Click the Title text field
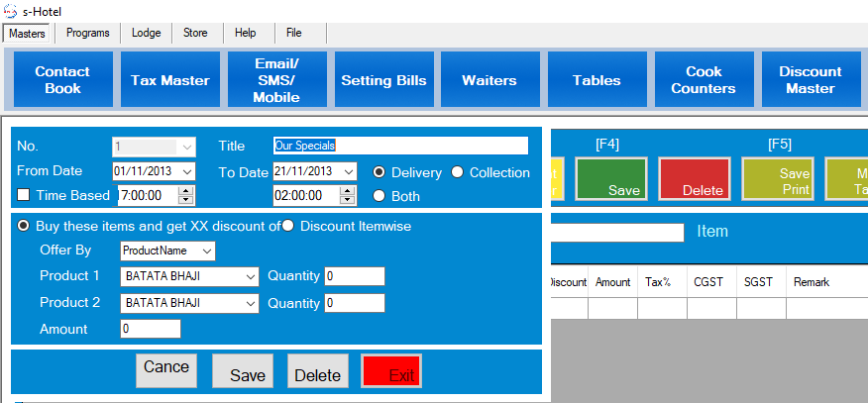This screenshot has height=403, width=868. [400, 146]
